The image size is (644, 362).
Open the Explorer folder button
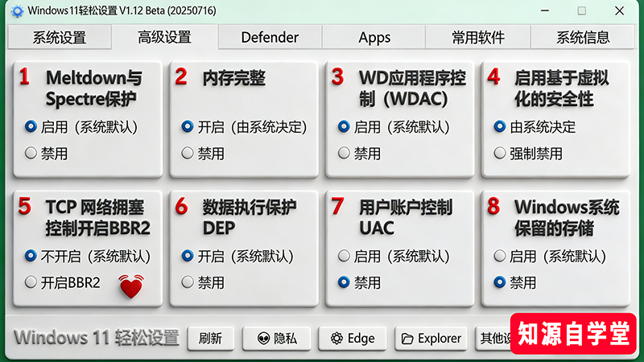[x=431, y=338]
